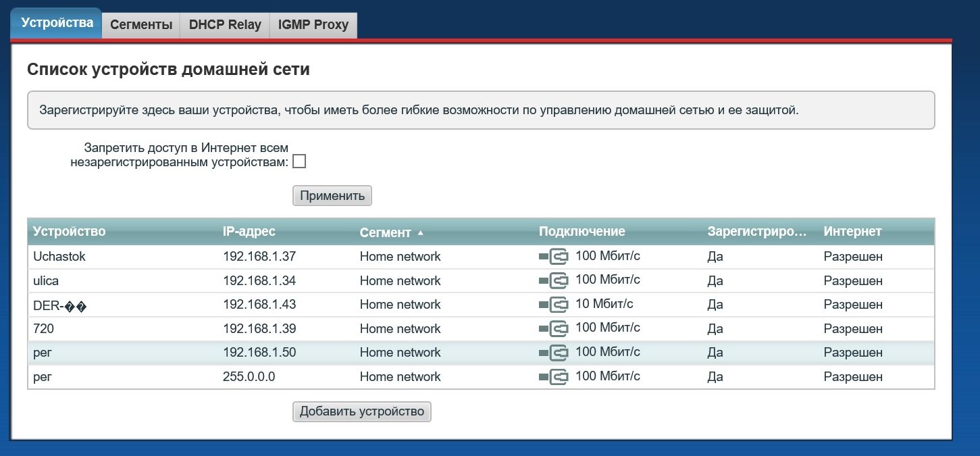This screenshot has width=980, height=456.
Task: Enable blocking Internet for unregistered devices checkbox
Action: pos(299,161)
